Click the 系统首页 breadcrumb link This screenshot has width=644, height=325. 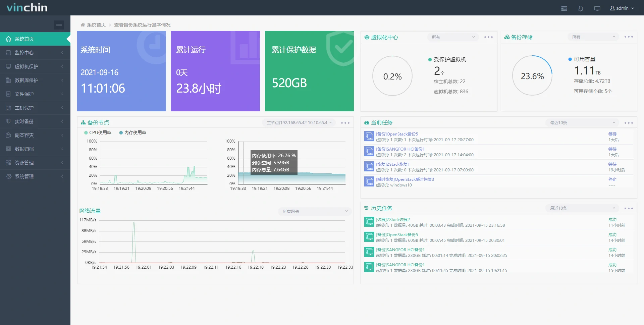coord(96,25)
